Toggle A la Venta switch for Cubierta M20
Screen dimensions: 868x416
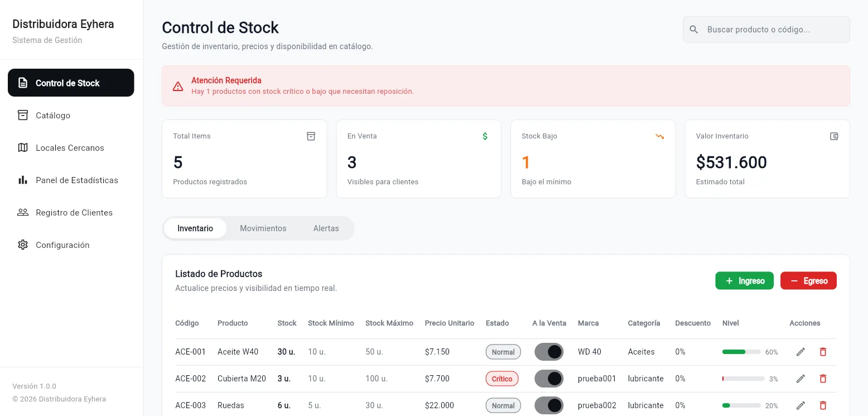pos(549,379)
